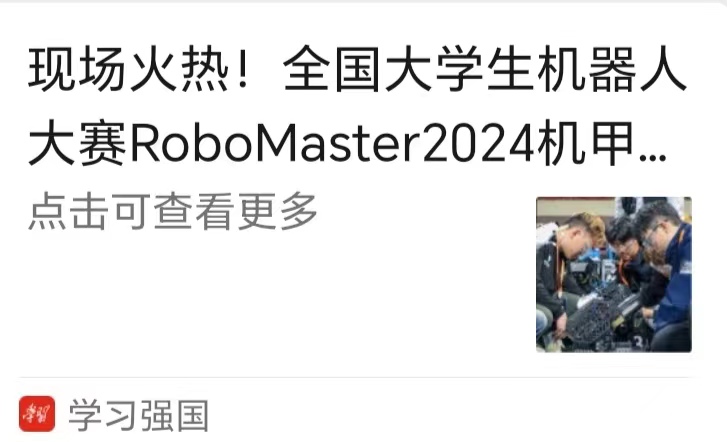Tap the red 学习强国 app icon
727x442 pixels.
tap(37, 414)
